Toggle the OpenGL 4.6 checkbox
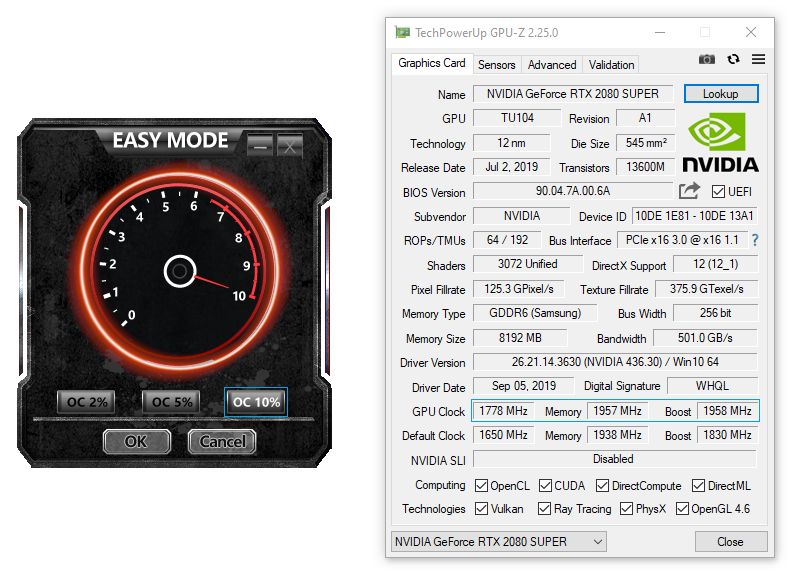The width and height of the screenshot is (793, 574). point(682,509)
